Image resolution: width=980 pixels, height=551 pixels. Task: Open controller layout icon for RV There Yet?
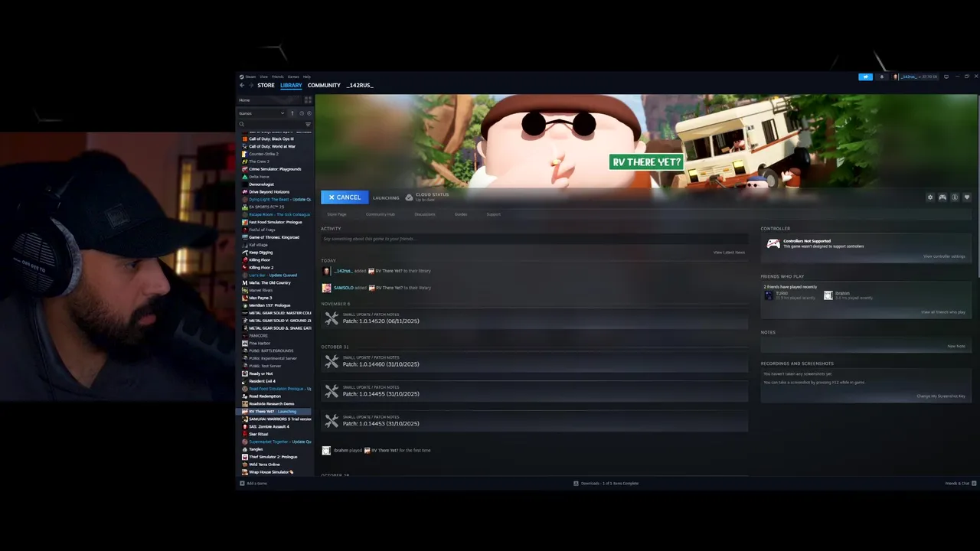942,197
